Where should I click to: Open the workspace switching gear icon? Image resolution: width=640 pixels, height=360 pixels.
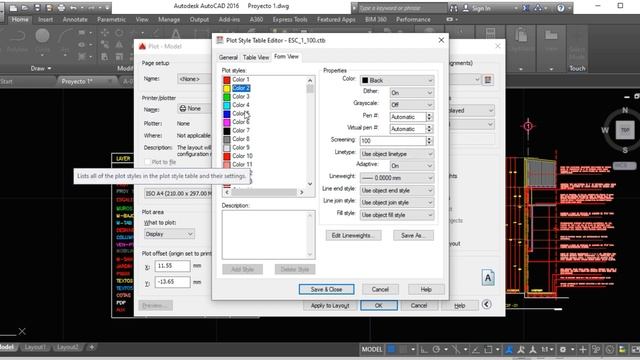(563, 349)
